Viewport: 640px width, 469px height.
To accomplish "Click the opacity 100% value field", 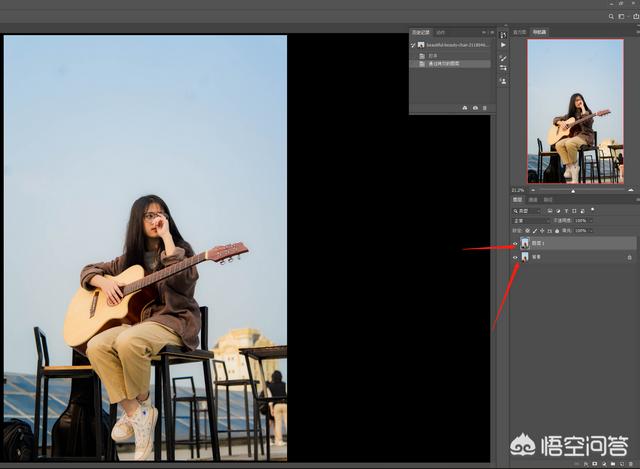I will 580,220.
